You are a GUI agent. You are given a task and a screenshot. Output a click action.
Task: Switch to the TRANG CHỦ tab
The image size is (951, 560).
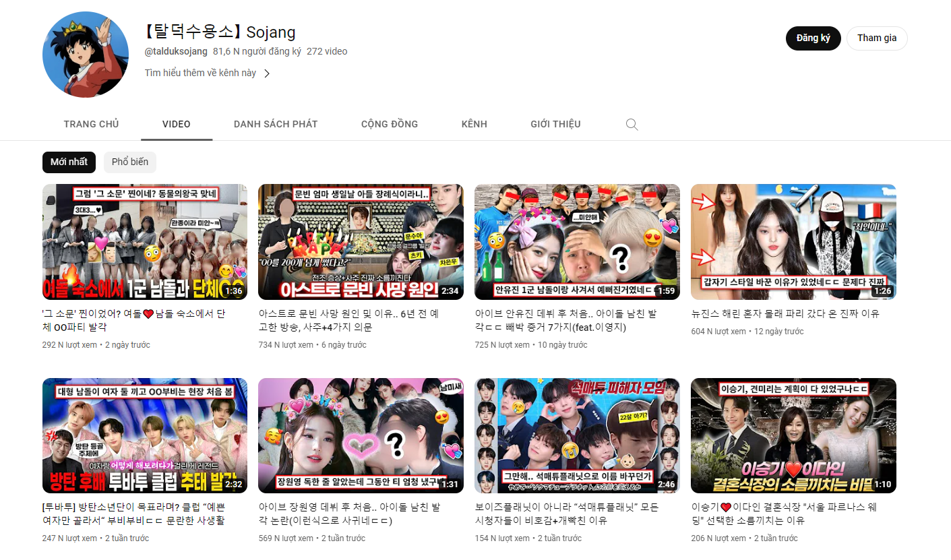(91, 124)
